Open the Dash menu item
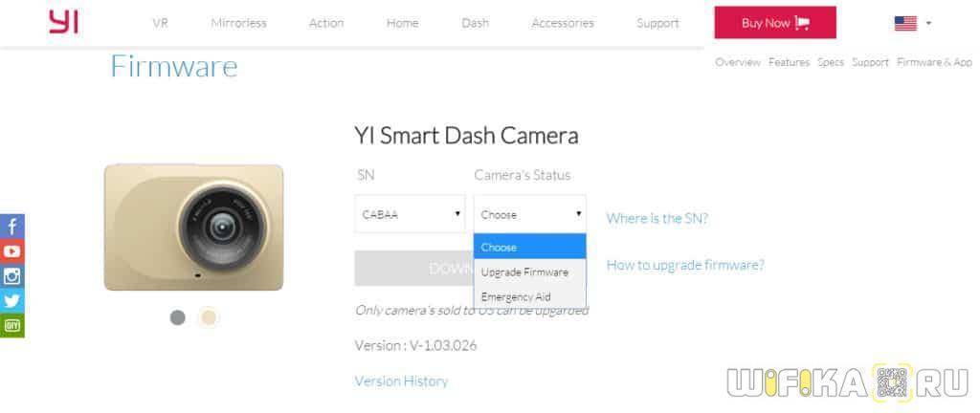The image size is (980, 413). (x=475, y=23)
